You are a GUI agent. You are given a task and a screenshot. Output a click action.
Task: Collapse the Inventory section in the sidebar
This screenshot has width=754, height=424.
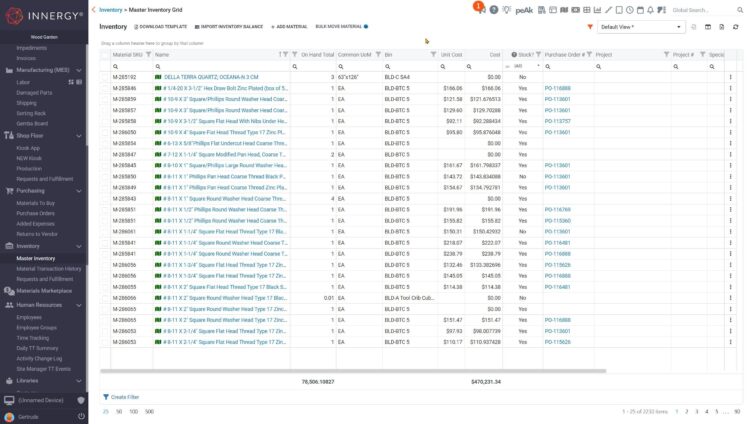[80, 245]
